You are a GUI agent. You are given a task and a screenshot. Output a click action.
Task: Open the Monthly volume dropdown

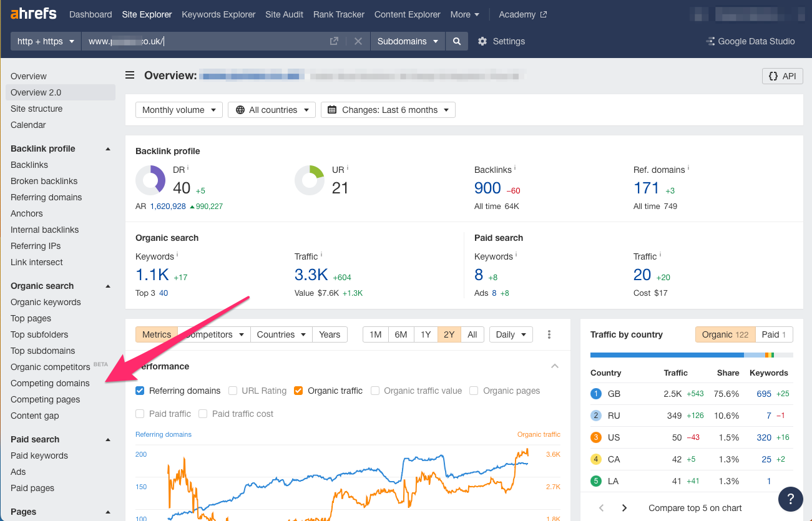[x=179, y=110]
